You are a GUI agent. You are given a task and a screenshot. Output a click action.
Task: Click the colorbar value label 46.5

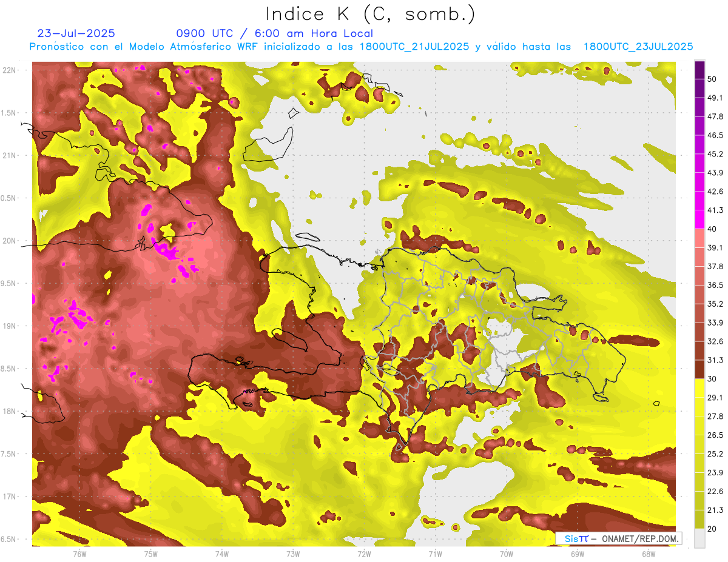pos(715,135)
